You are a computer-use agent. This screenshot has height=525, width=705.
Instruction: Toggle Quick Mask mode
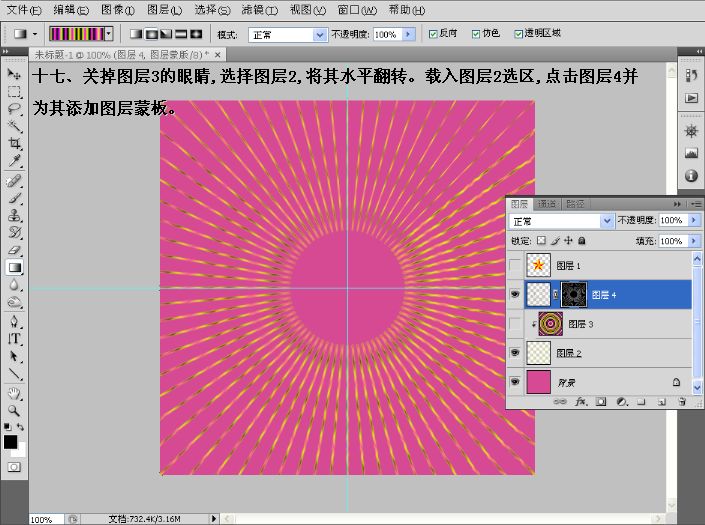point(14,467)
